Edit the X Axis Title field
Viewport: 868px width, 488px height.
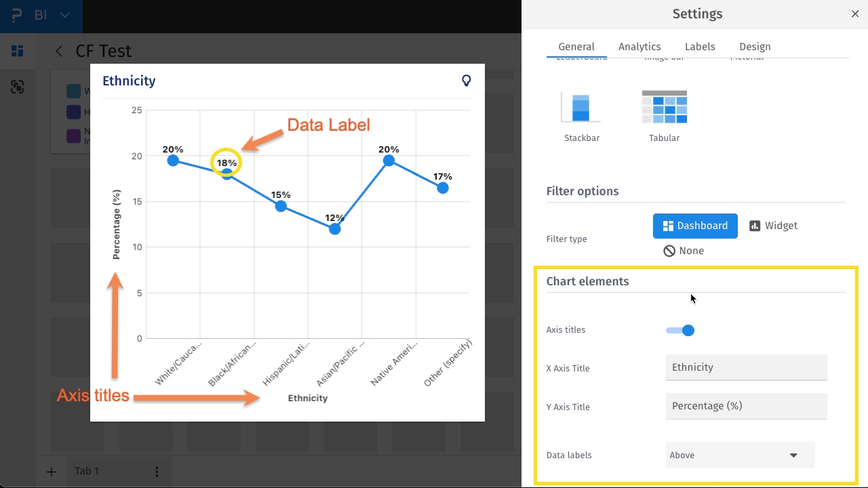746,367
